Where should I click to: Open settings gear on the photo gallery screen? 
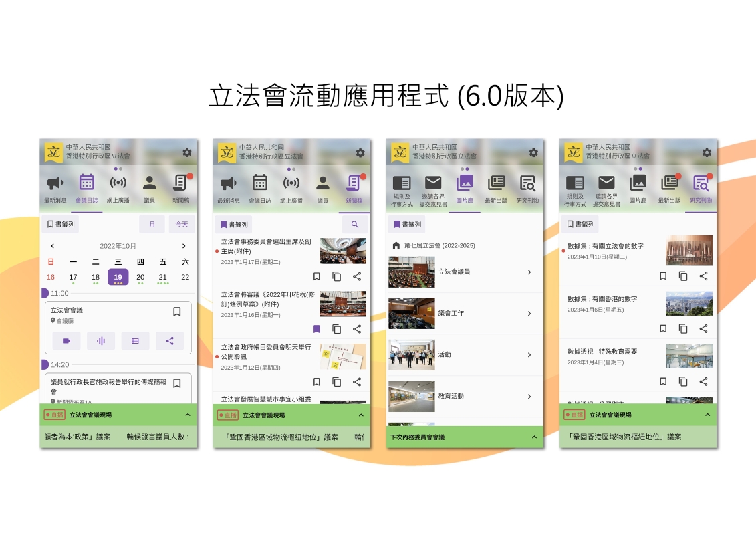(x=533, y=152)
